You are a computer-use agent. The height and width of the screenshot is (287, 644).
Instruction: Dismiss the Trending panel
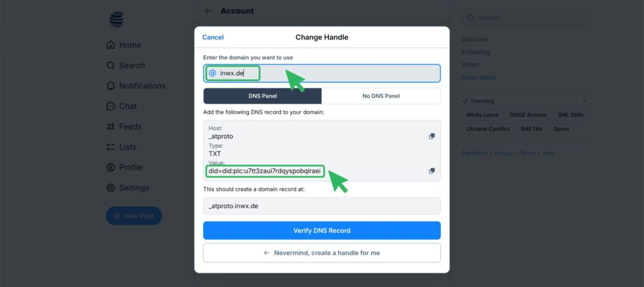point(584,101)
